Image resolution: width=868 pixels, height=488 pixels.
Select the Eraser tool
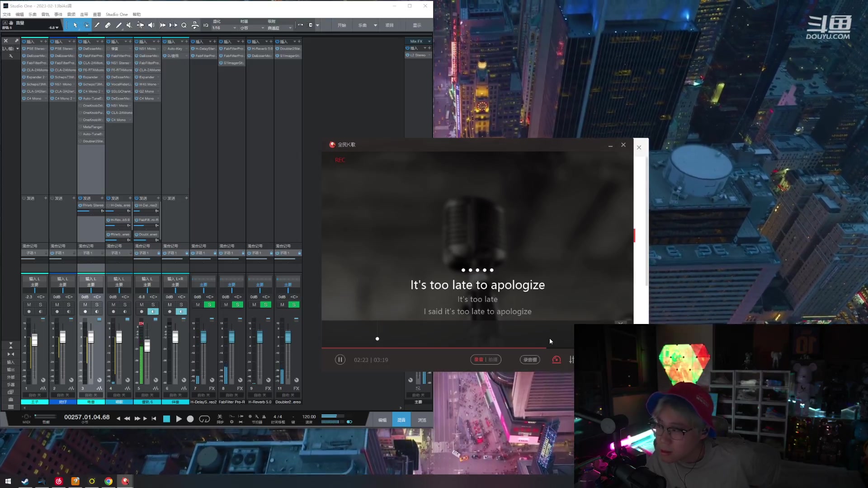click(108, 25)
